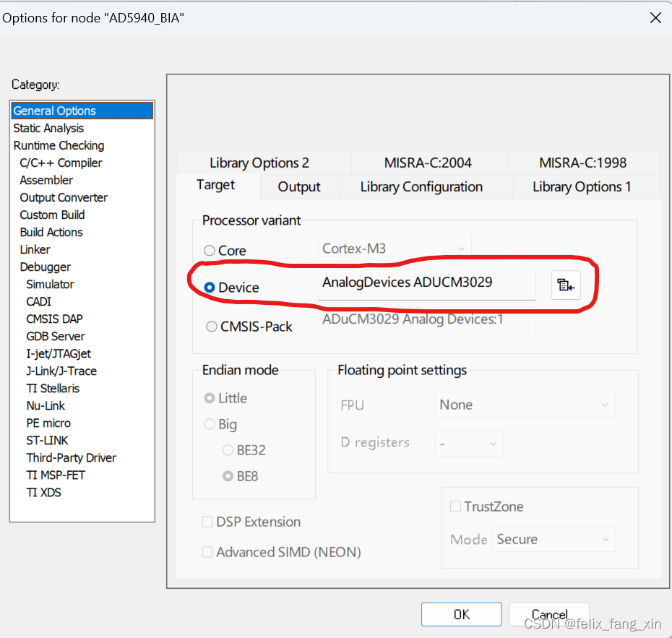Open the Cortex-M3 core dropdown
Viewport: 672px width, 638px height.
[x=395, y=248]
